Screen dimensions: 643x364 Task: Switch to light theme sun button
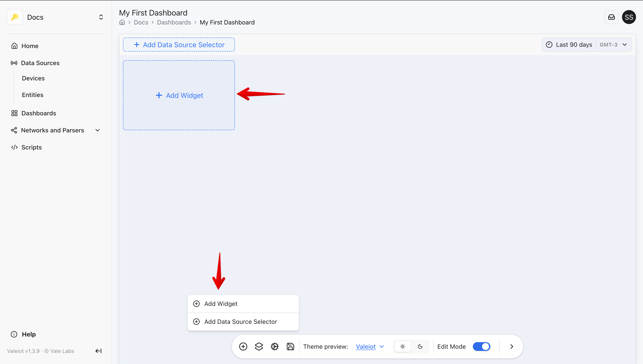point(402,347)
